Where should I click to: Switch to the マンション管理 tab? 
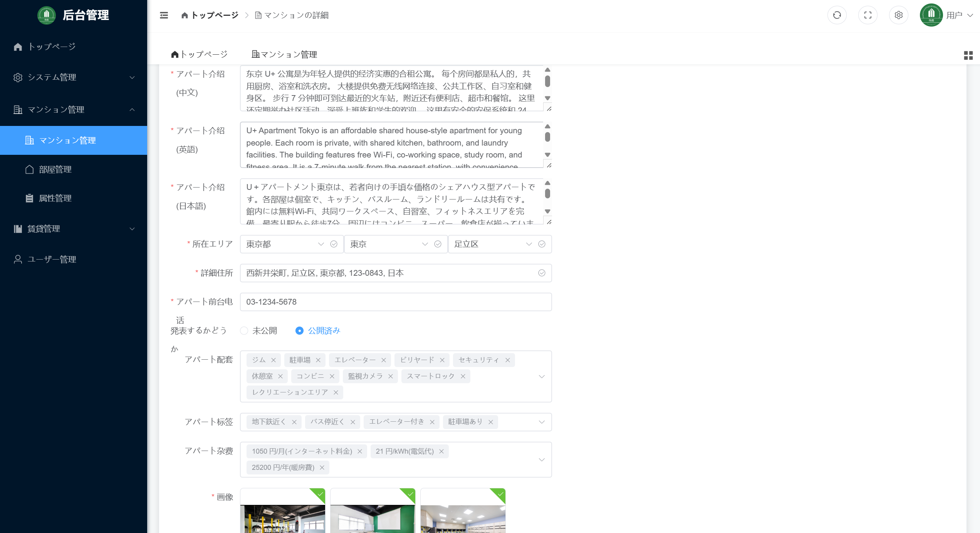click(x=284, y=55)
